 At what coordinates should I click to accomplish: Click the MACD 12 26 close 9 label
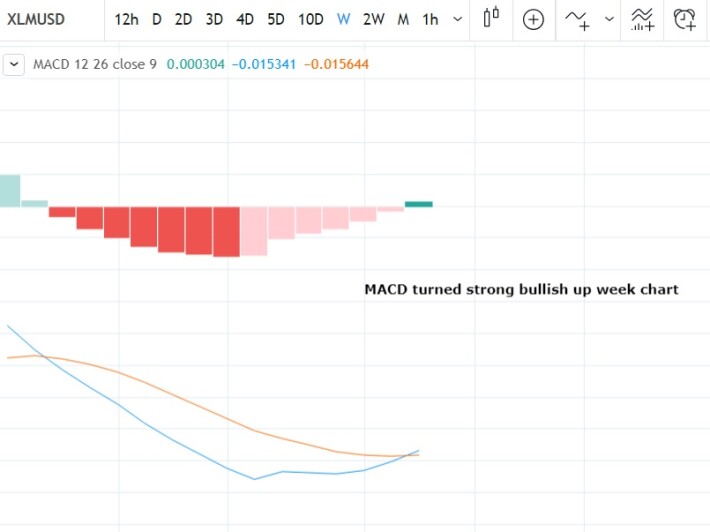coord(95,64)
